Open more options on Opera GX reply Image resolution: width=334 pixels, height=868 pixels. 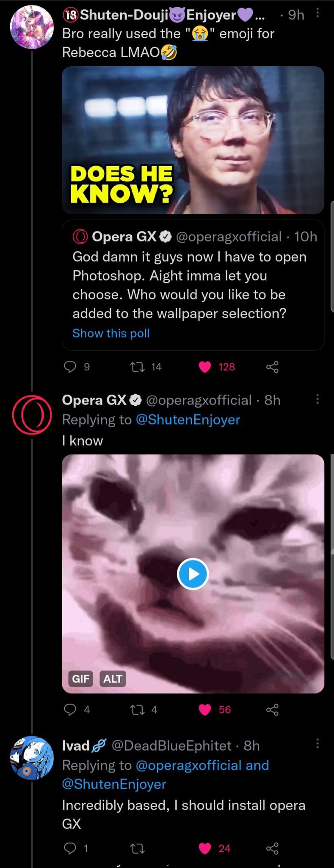coord(317,399)
